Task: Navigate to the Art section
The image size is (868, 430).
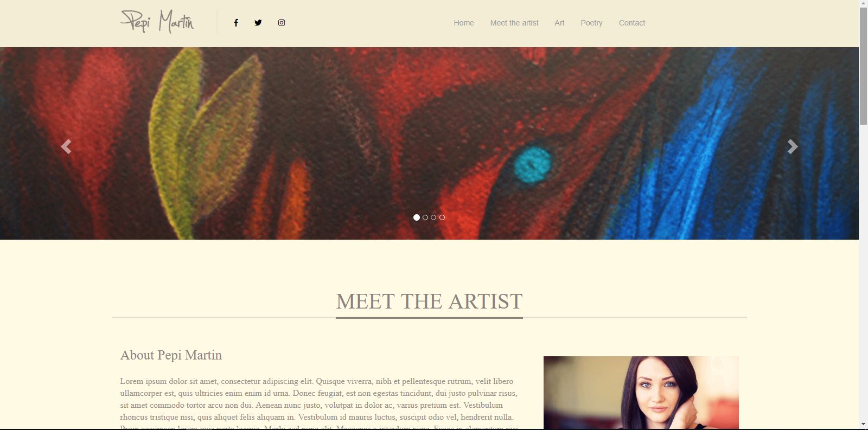Action: click(x=559, y=23)
